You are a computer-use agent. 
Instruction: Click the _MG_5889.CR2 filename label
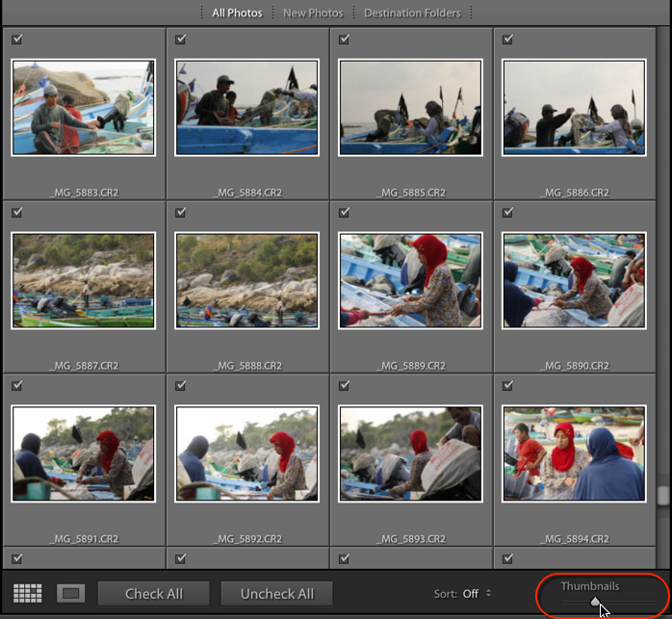point(411,366)
